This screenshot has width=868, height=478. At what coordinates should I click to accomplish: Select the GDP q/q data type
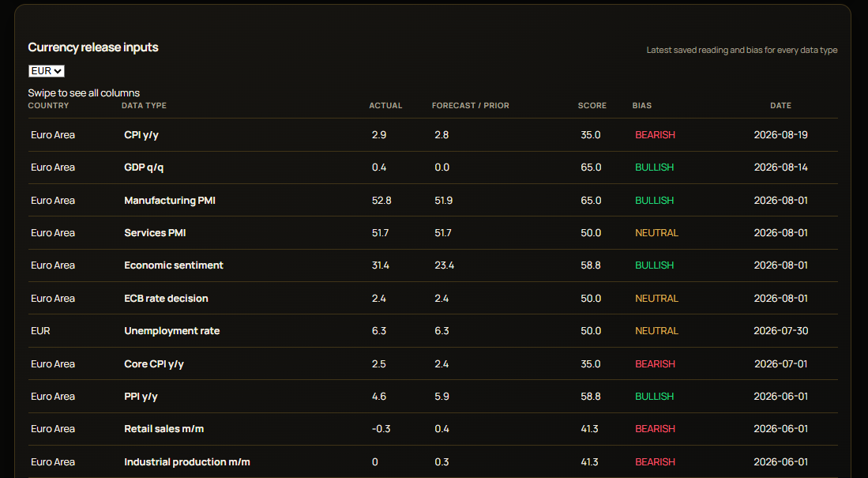[x=144, y=167]
